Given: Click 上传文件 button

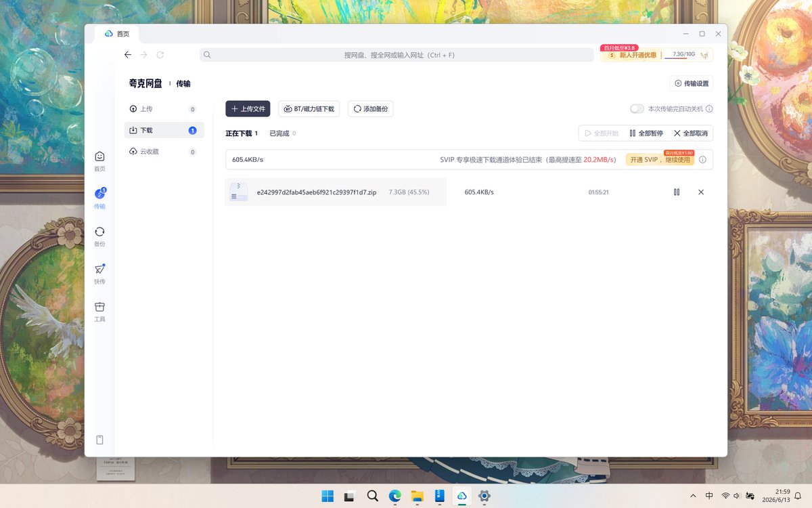Looking at the screenshot, I should (x=248, y=109).
